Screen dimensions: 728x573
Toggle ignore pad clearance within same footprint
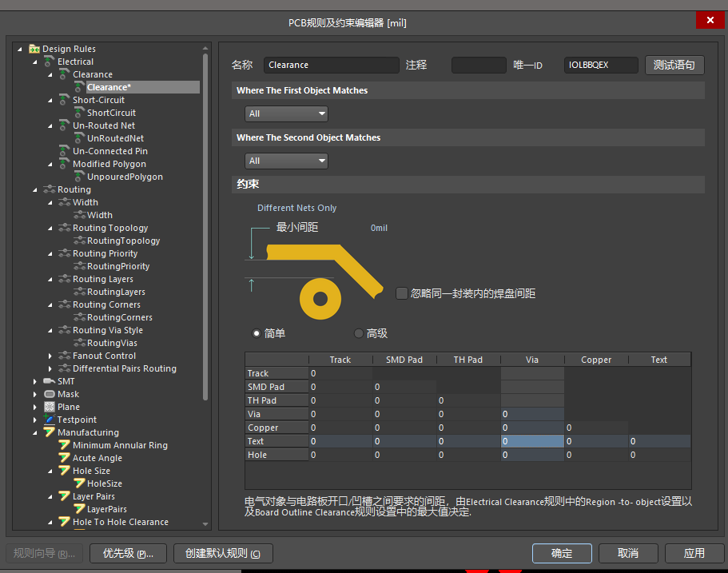click(x=402, y=293)
